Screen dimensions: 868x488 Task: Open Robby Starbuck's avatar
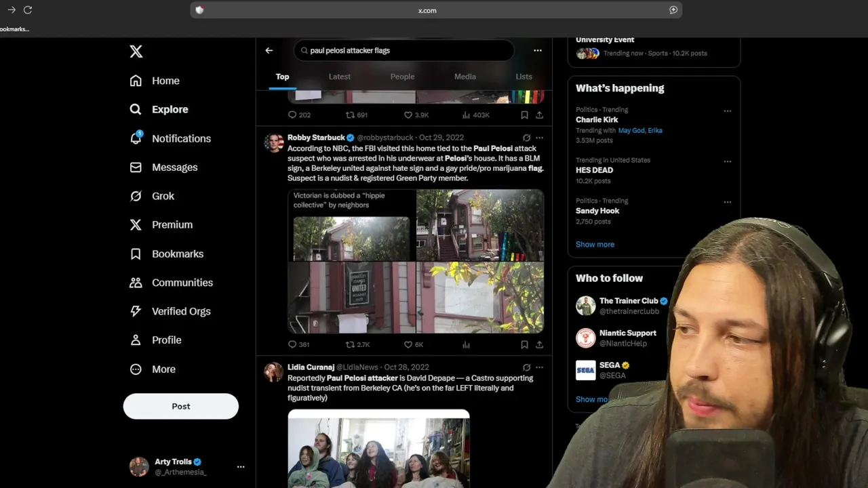click(x=273, y=143)
